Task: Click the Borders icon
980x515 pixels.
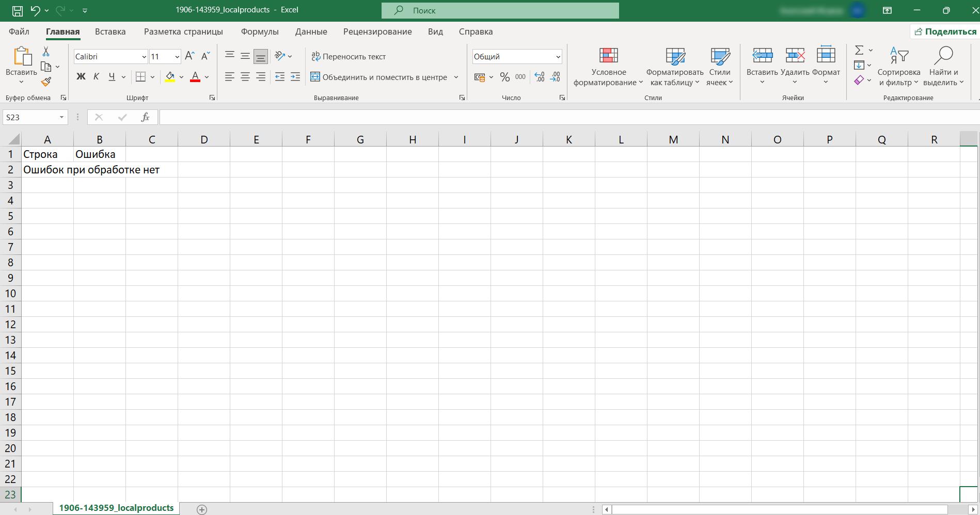Action: pyautogui.click(x=140, y=77)
